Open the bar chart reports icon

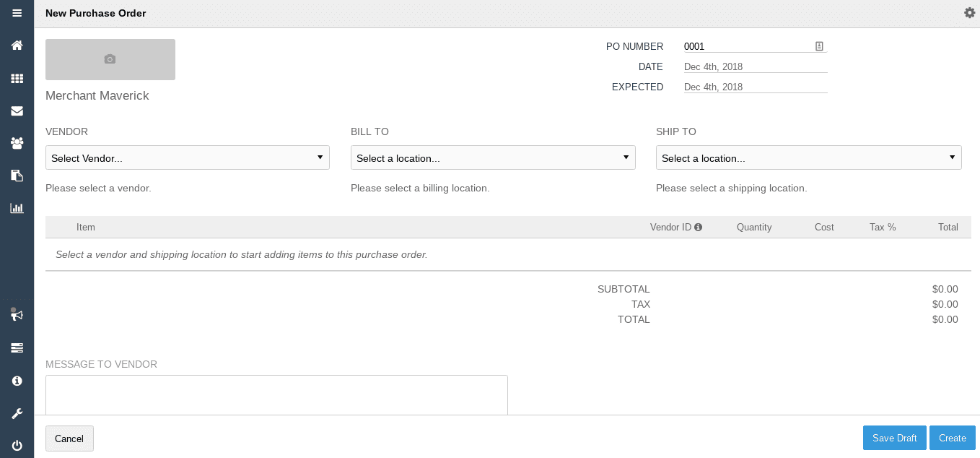click(x=17, y=208)
